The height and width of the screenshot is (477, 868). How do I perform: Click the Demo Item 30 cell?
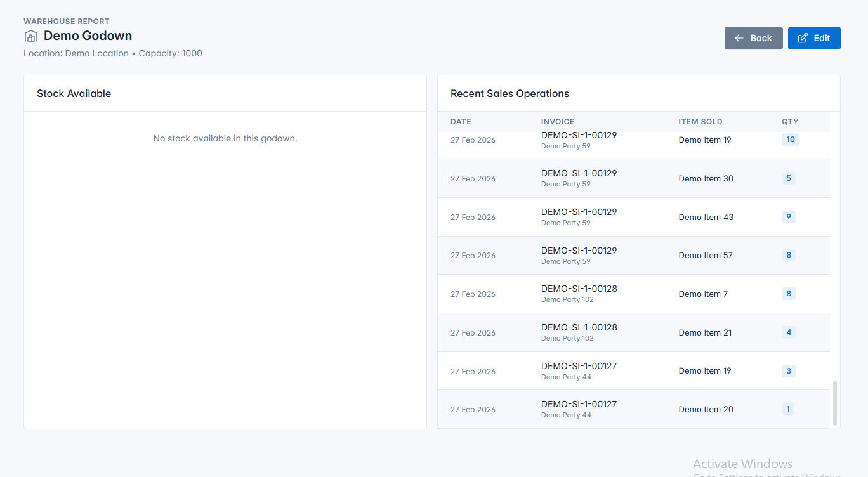click(x=706, y=179)
